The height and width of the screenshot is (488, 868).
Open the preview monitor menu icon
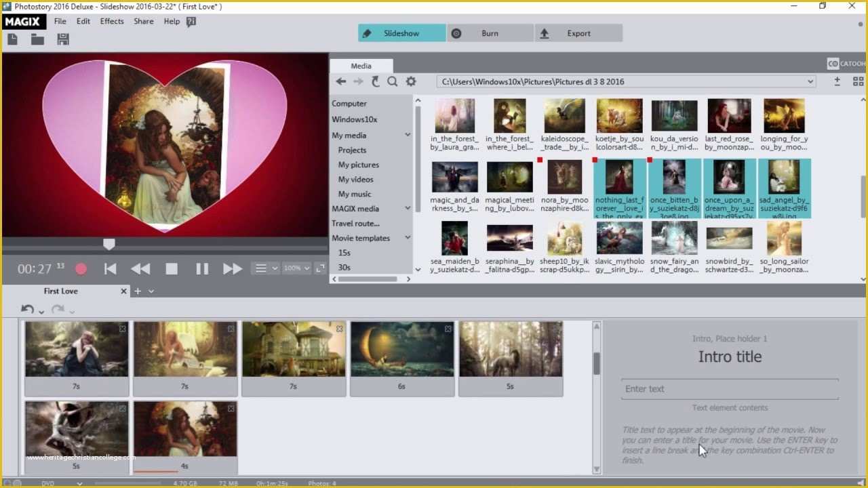pos(260,268)
